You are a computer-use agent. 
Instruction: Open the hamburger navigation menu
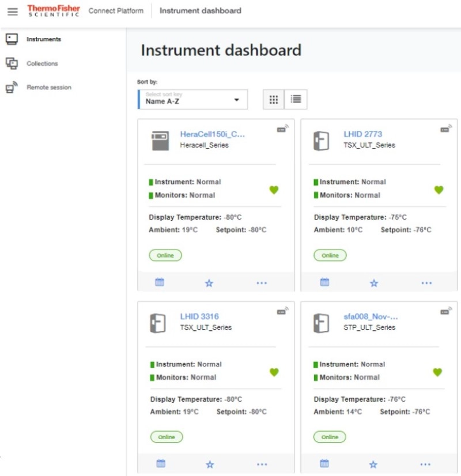[x=12, y=11]
